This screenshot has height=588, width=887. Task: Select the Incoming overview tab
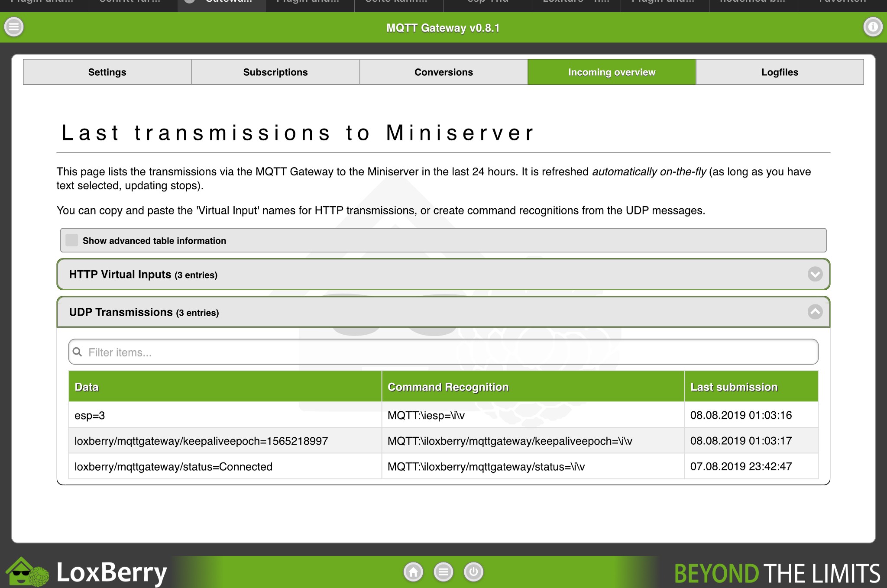[612, 72]
